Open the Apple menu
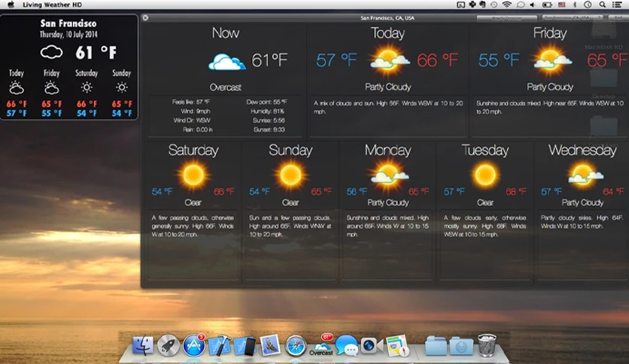 click(11, 5)
